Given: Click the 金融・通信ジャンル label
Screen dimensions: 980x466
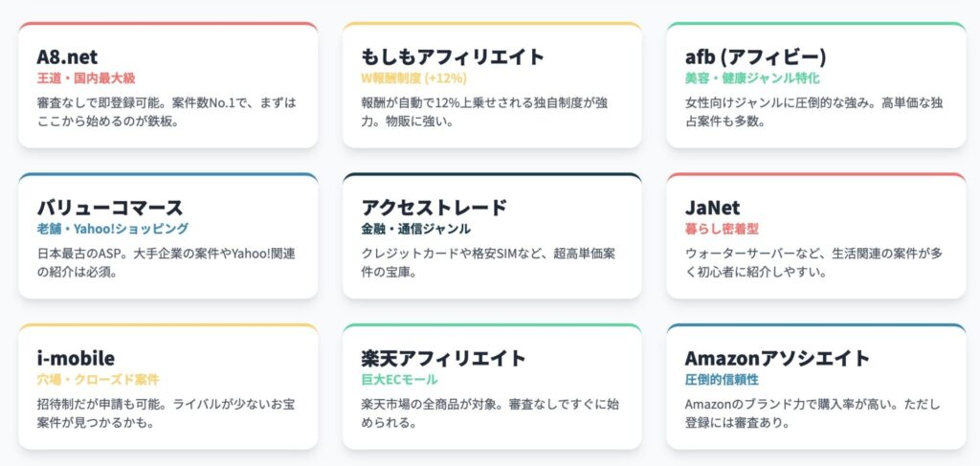Looking at the screenshot, I should [x=416, y=229].
